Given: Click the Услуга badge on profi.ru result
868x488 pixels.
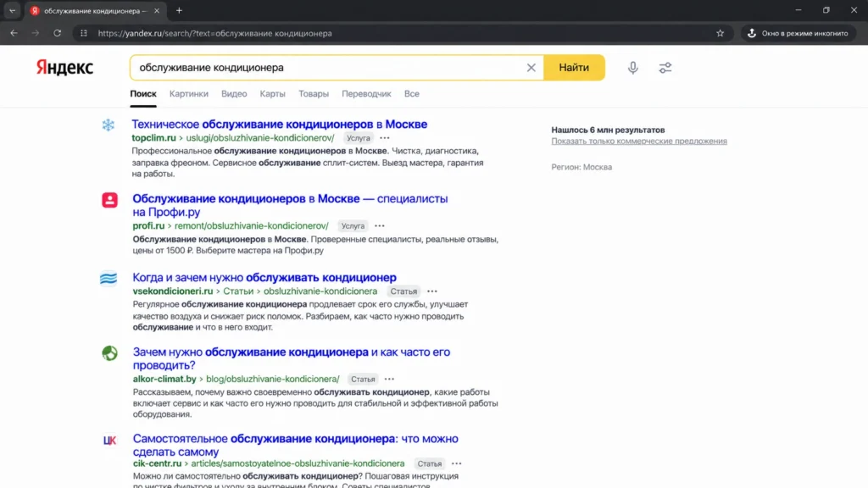Looking at the screenshot, I should click(x=353, y=225).
